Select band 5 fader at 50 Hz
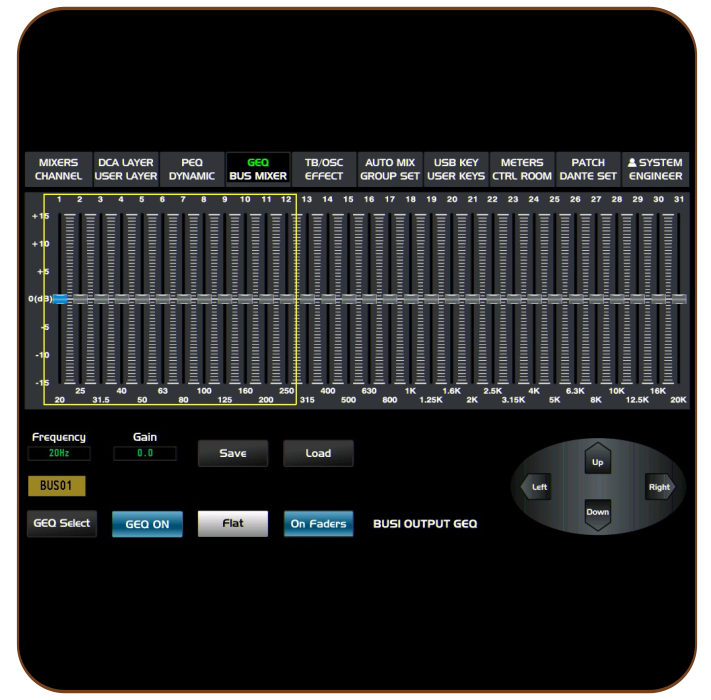 tap(142, 299)
